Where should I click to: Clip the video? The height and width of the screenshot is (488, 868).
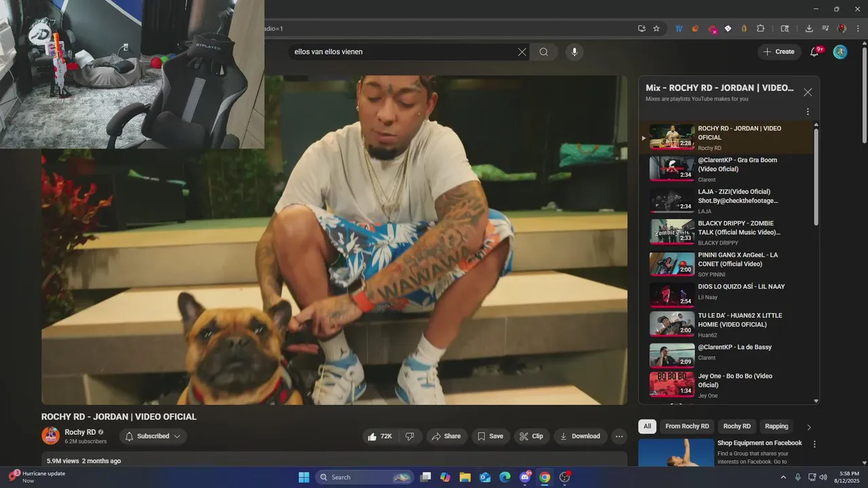click(532, 436)
